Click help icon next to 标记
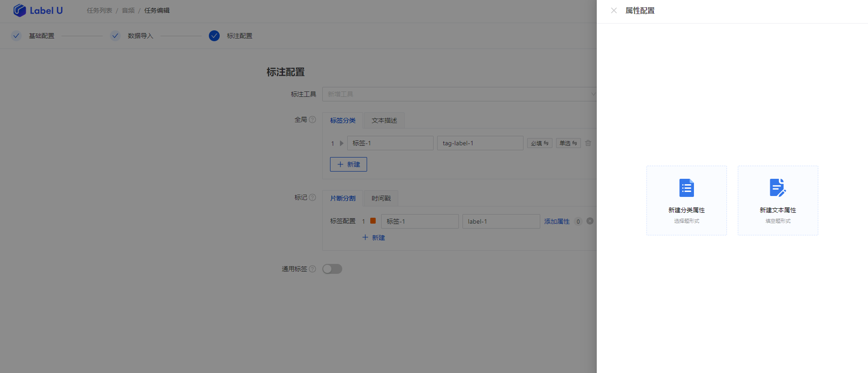This screenshot has width=868, height=373. click(312, 197)
